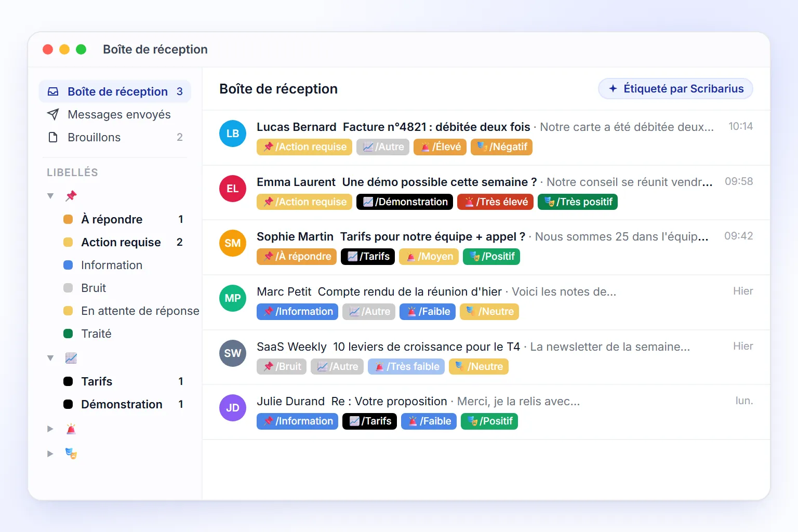798x532 pixels.
Task: Expand the siren priority label group
Action: coord(50,429)
